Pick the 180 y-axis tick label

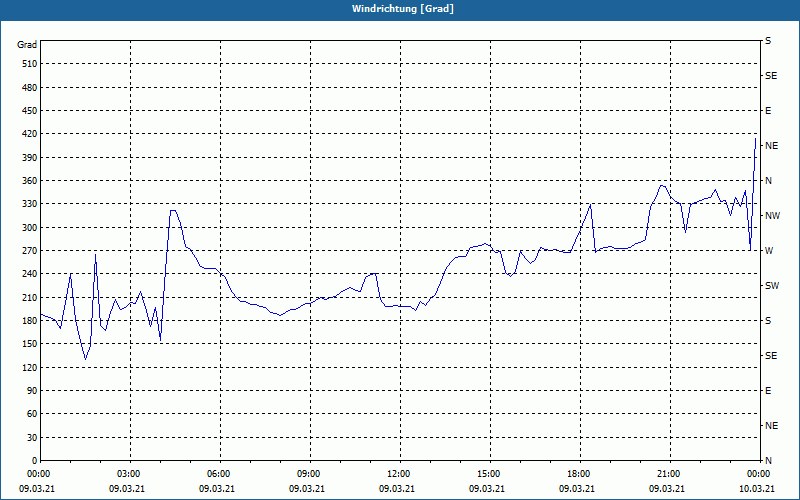click(x=30, y=321)
